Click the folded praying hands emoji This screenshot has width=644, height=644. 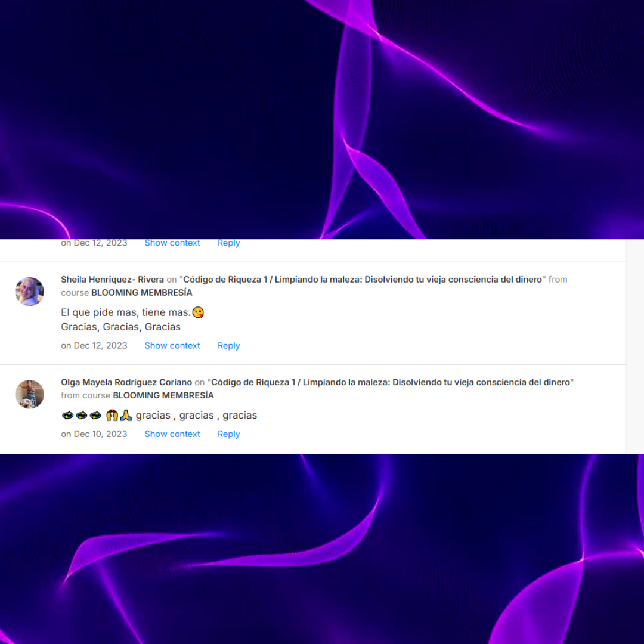point(126,415)
